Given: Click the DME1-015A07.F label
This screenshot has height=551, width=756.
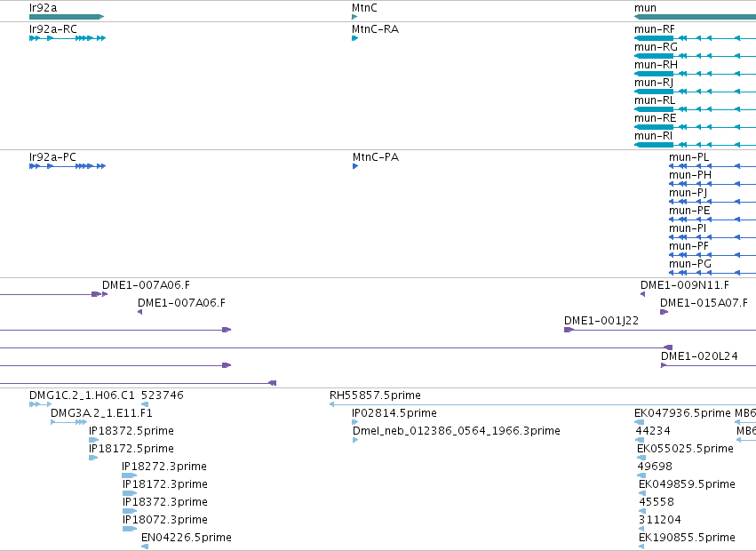Looking at the screenshot, I should pyautogui.click(x=704, y=303).
